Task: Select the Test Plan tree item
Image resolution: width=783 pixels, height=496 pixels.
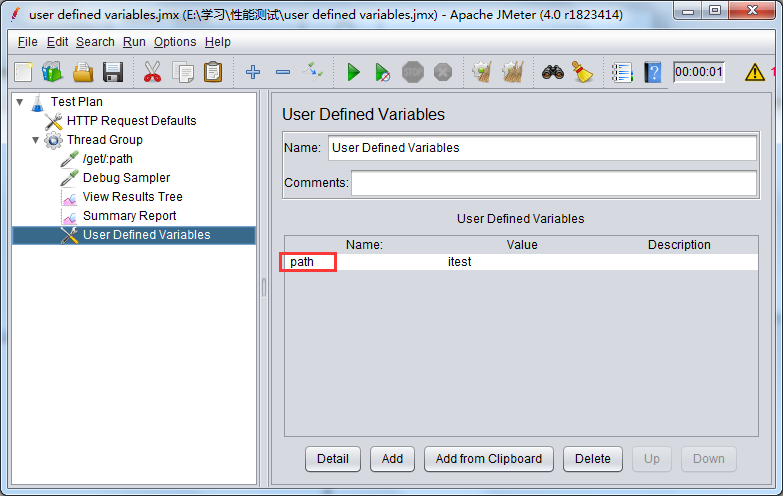Action: (77, 102)
